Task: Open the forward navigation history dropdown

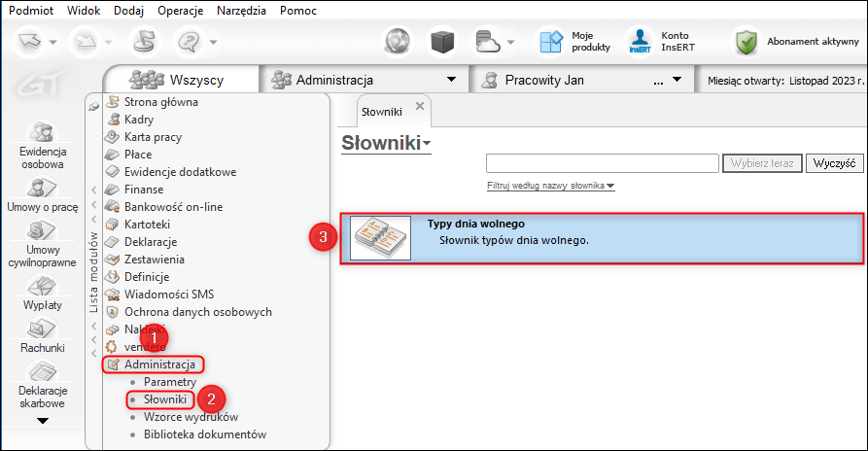Action: 108,42
